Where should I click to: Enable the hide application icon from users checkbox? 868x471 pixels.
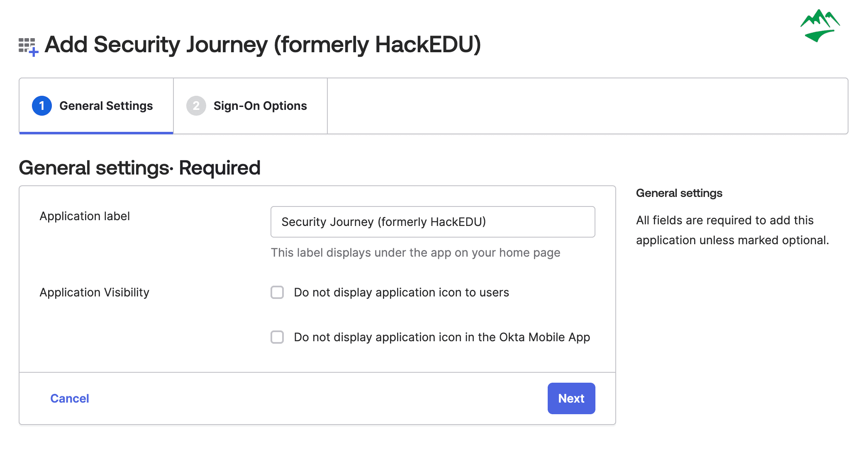(277, 292)
